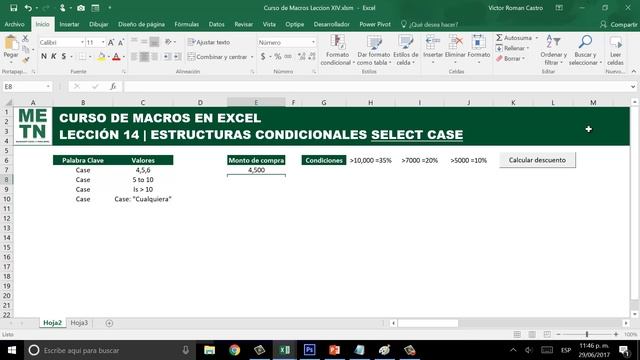Screen dimensions: 640x360
Task: Align text left in cell
Action: click(x=134, y=57)
